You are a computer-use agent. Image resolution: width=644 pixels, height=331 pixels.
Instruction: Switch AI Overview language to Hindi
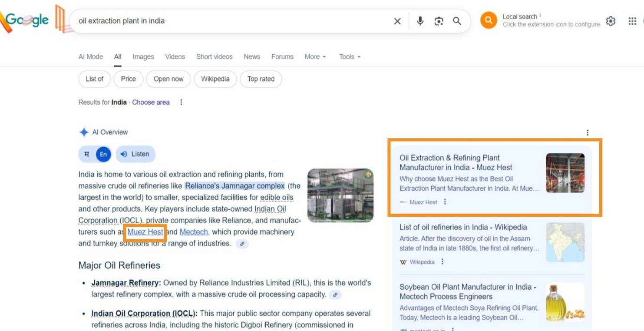pyautogui.click(x=87, y=154)
